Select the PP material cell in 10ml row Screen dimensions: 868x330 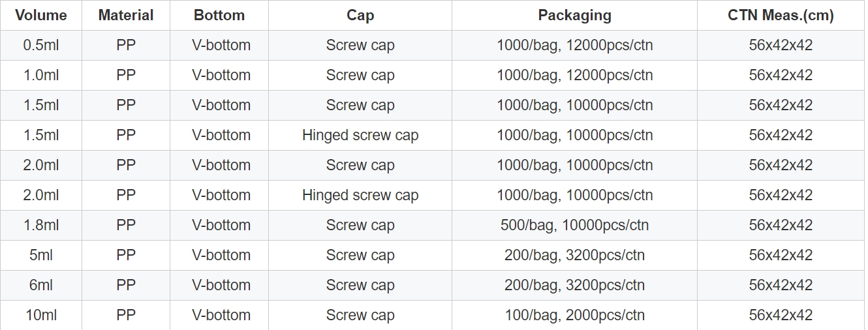click(x=126, y=316)
